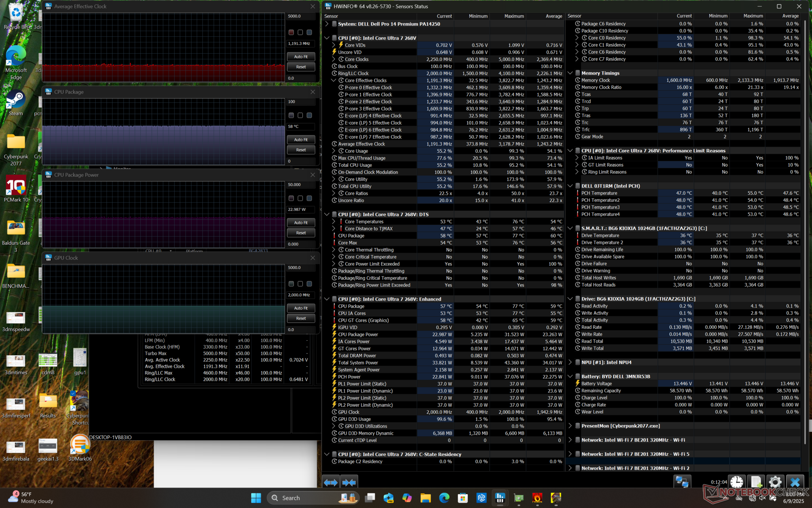Click the reset clock icon

point(736,482)
